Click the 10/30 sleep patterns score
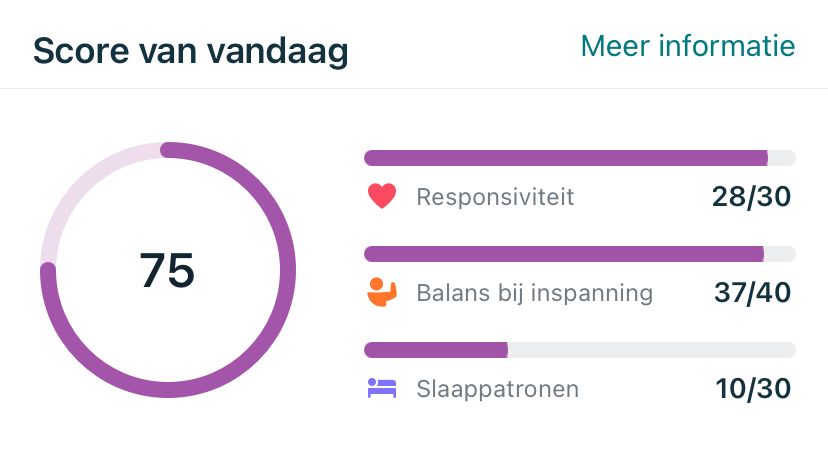Image resolution: width=828 pixels, height=467 pixels. 753,389
